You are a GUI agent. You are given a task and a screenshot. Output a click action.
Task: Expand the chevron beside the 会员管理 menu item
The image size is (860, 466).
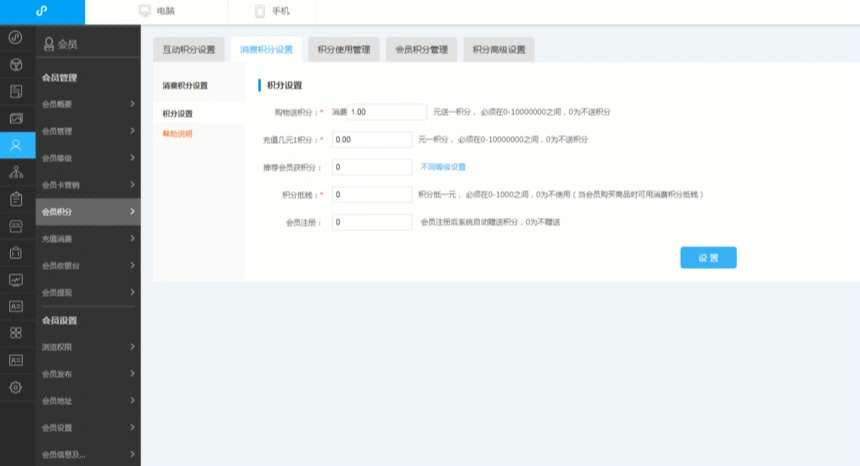coord(132,130)
